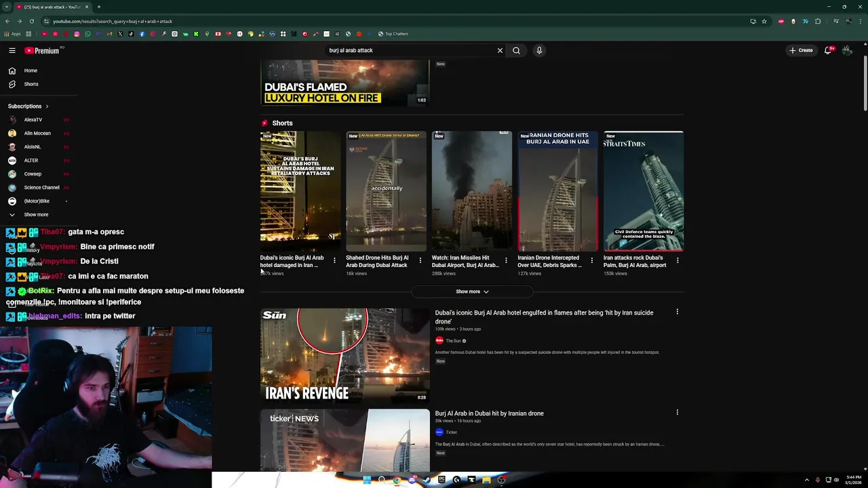868x488 pixels.
Task: Reload the page with the refresh icon
Action: [31, 21]
